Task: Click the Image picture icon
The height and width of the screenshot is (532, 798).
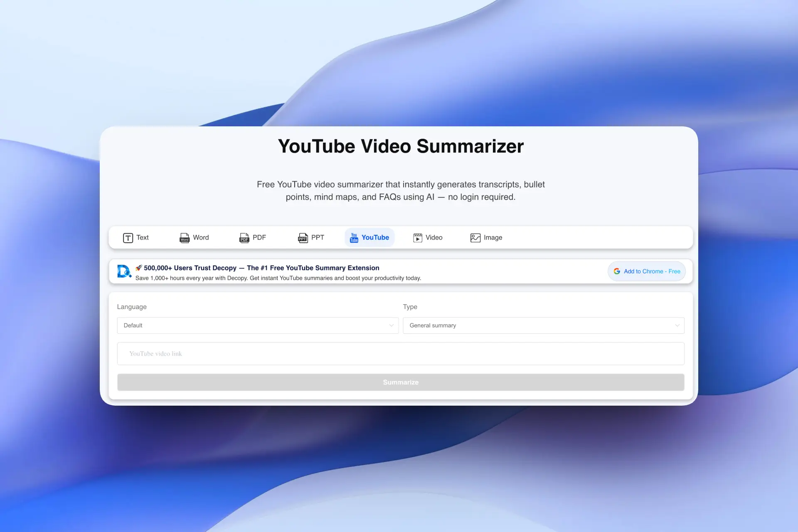Action: click(475, 238)
